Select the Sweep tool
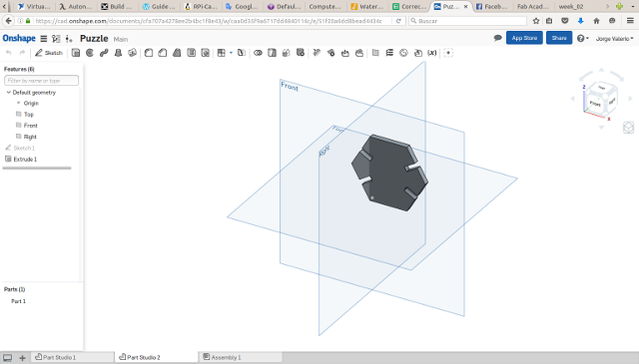The height and width of the screenshot is (364, 639). click(104, 53)
